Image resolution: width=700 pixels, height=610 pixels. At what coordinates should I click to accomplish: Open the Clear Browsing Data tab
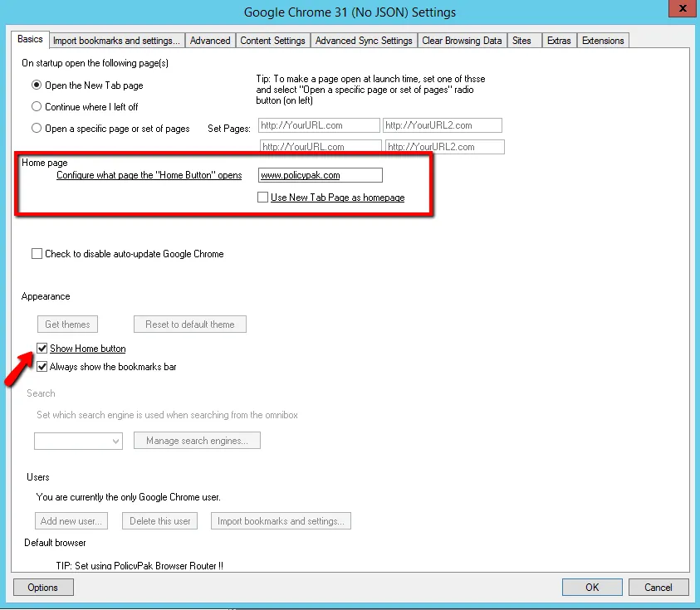(x=461, y=41)
